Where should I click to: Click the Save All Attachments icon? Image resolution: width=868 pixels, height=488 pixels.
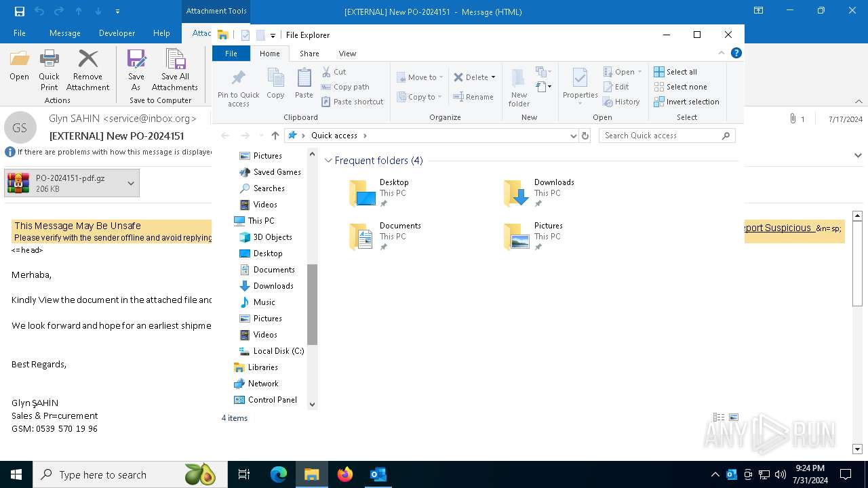[175, 60]
